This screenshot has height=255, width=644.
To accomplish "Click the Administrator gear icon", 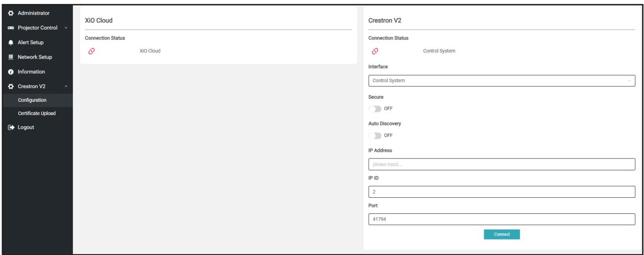I will click(x=10, y=12).
